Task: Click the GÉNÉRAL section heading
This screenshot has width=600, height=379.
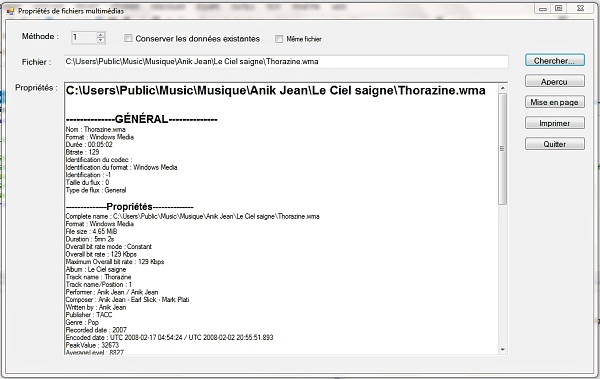Action: (x=142, y=119)
